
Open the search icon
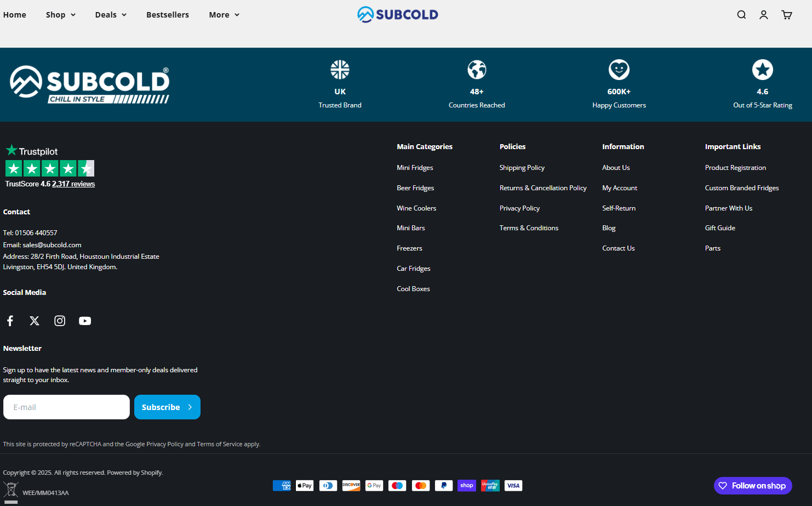741,15
